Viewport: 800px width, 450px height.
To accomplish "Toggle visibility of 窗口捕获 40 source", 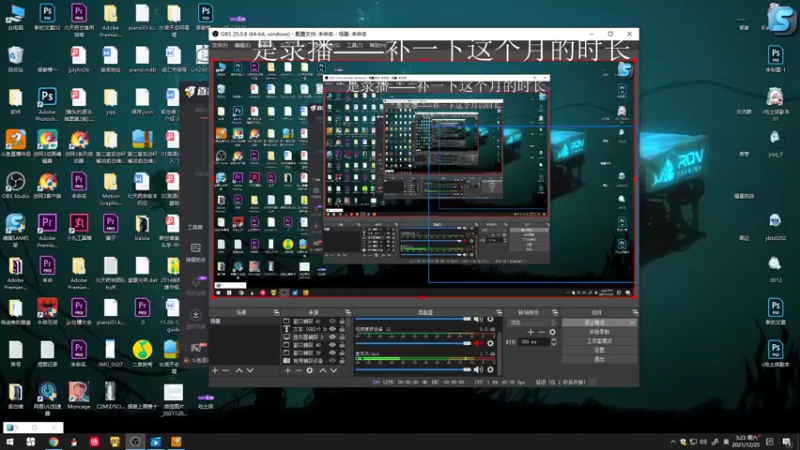I will (333, 345).
